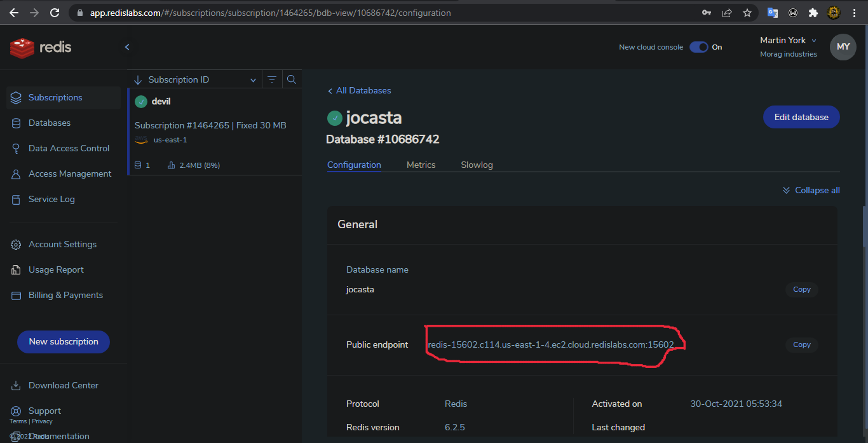Click the database count icon on devil card
This screenshot has height=443, width=868.
click(x=138, y=165)
